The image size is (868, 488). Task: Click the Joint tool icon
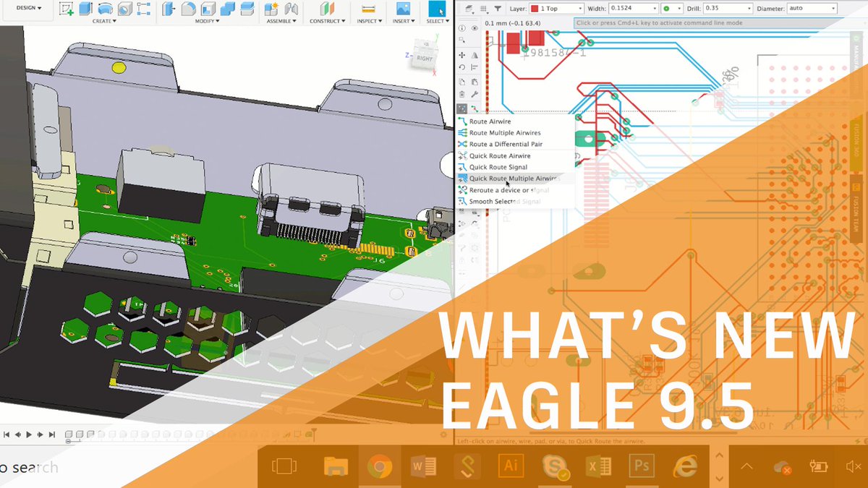pyautogui.click(x=292, y=9)
